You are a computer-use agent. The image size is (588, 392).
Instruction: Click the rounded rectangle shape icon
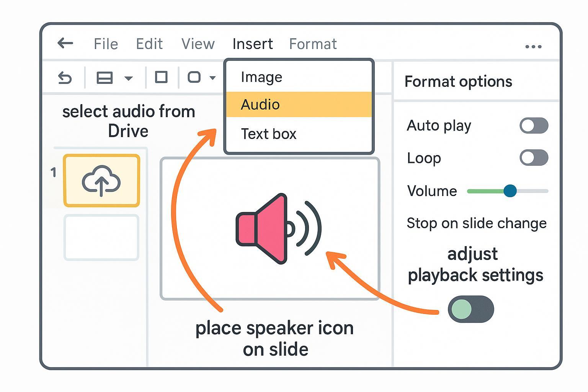(x=194, y=77)
